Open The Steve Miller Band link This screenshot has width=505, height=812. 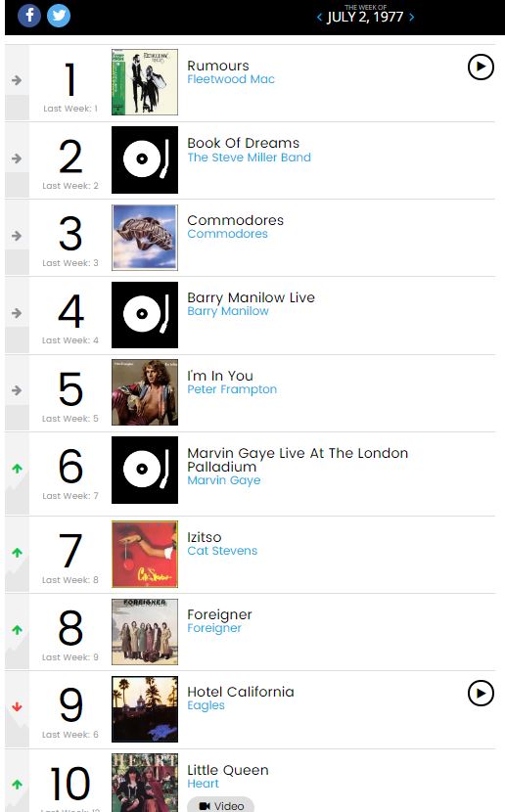(x=250, y=158)
